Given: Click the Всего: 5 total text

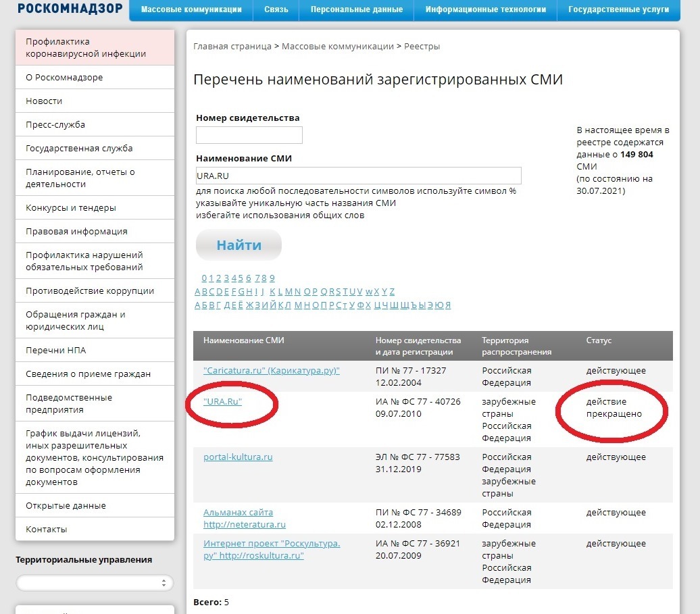Looking at the screenshot, I should point(211,602).
